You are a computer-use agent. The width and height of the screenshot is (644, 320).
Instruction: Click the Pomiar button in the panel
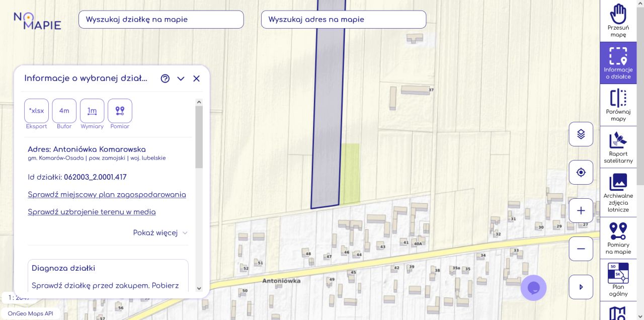pos(120,111)
